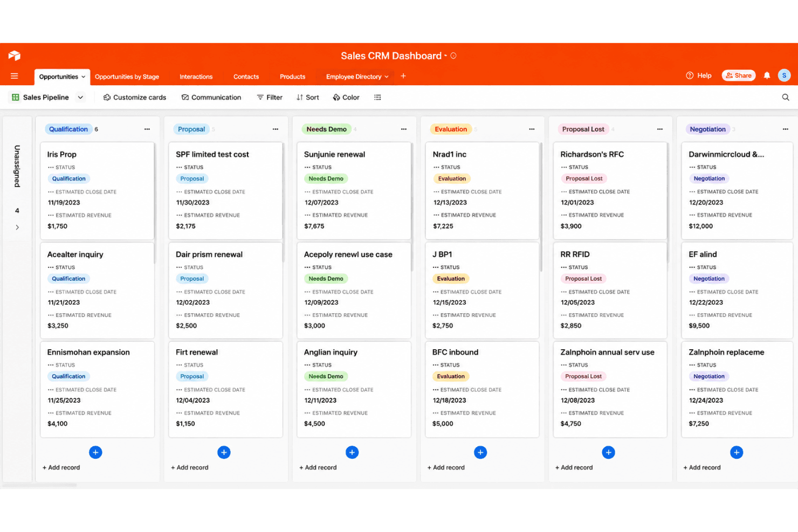Open the row height list icon
This screenshot has height=532, width=798.
[x=377, y=98]
